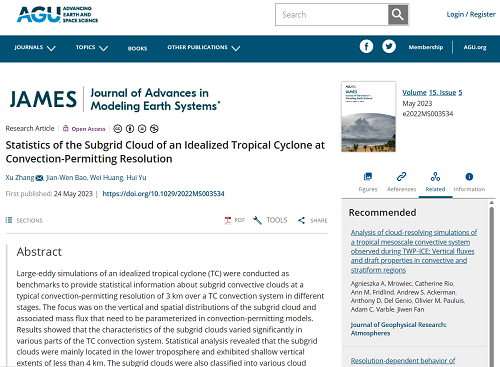Click the Open Access lock icon
Screen dimensions: 500x367
pos(66,128)
